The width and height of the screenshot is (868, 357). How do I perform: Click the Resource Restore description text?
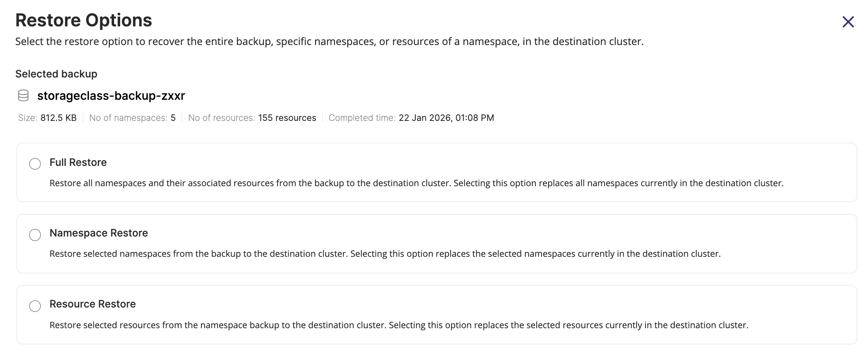coord(399,325)
